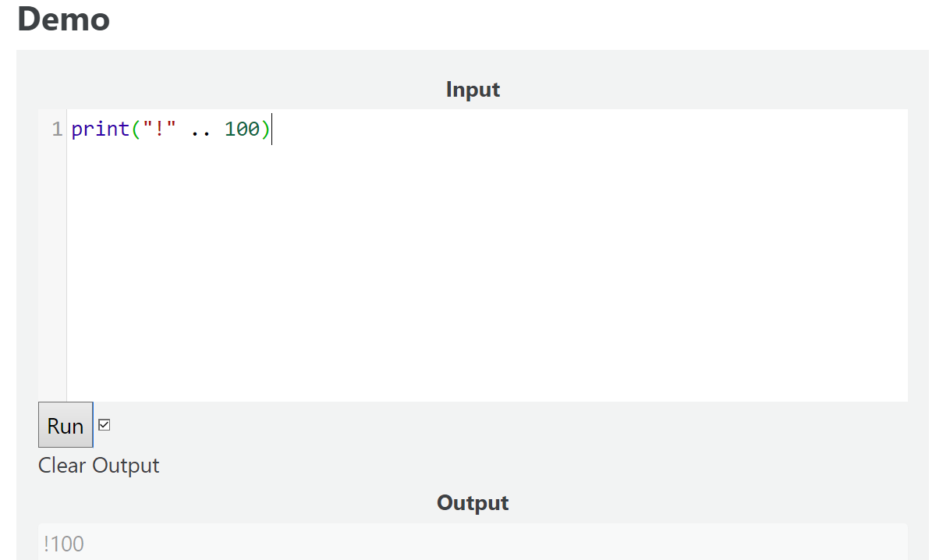Click line number 1 in the gutter
This screenshot has height=560, width=950.
coord(56,129)
